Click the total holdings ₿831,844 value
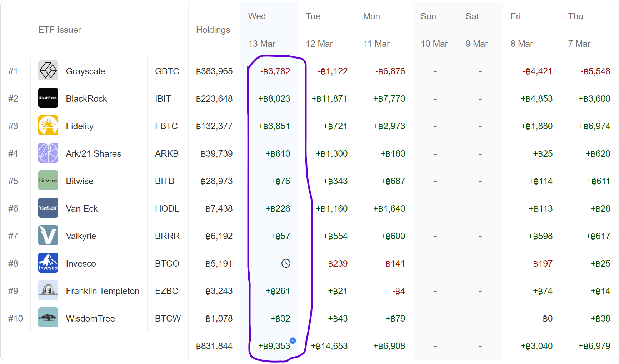The width and height of the screenshot is (619, 364). (214, 346)
